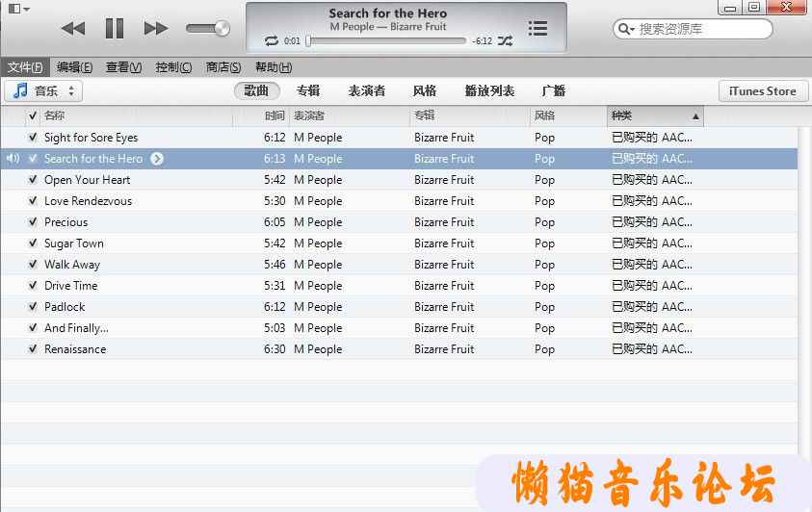The width and height of the screenshot is (812, 512).
Task: Uncheck the Renaissance song
Action: coord(33,349)
